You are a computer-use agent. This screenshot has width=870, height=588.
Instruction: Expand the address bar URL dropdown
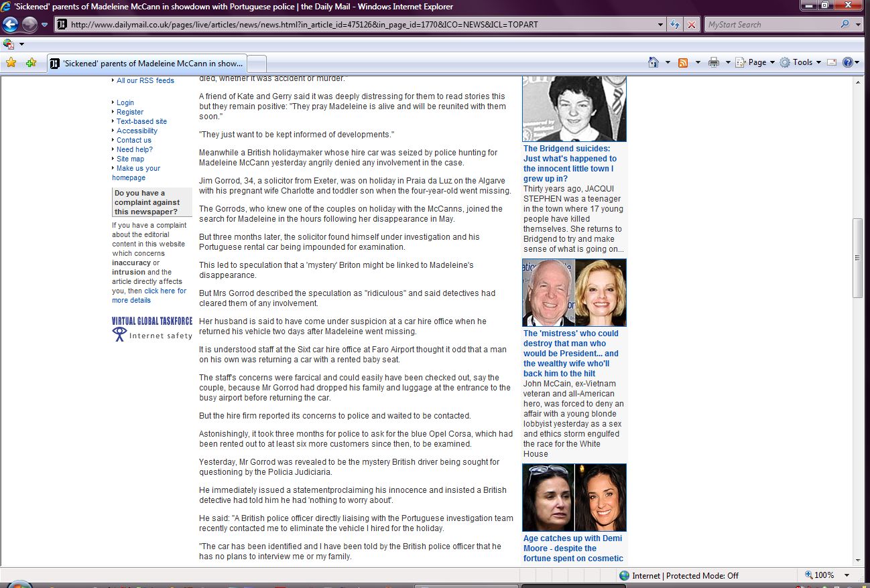click(661, 25)
